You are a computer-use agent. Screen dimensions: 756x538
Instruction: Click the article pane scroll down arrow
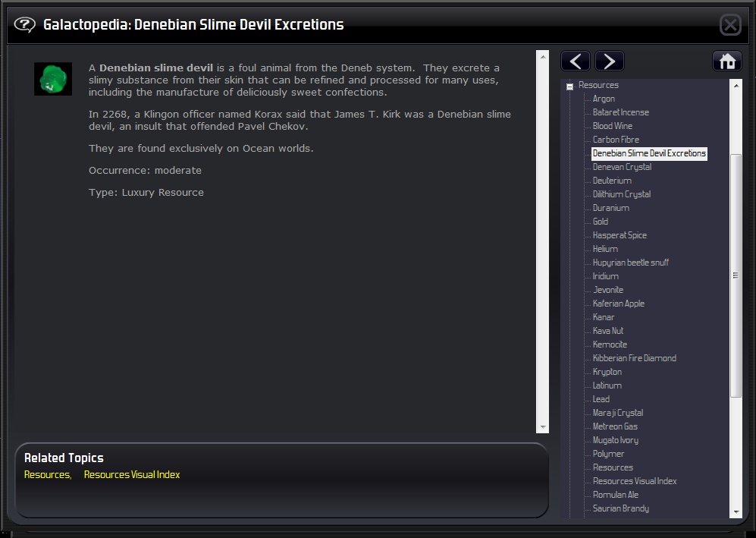(x=543, y=427)
